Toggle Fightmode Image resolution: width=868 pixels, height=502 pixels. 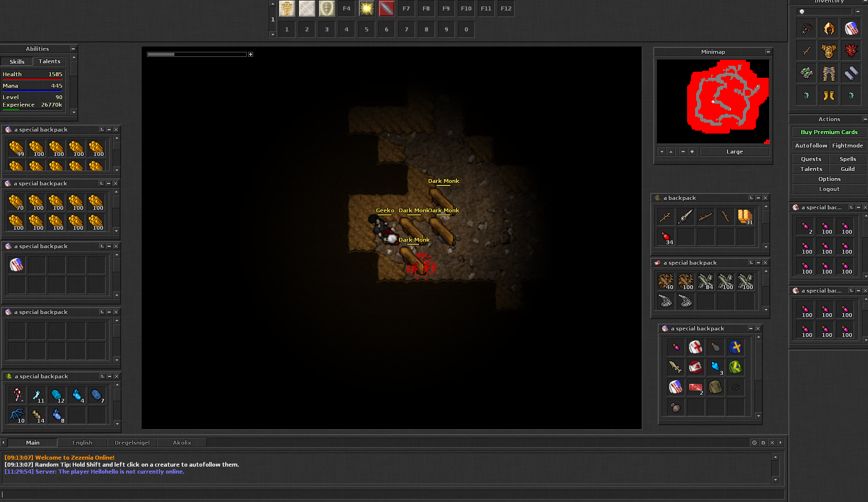pos(848,146)
